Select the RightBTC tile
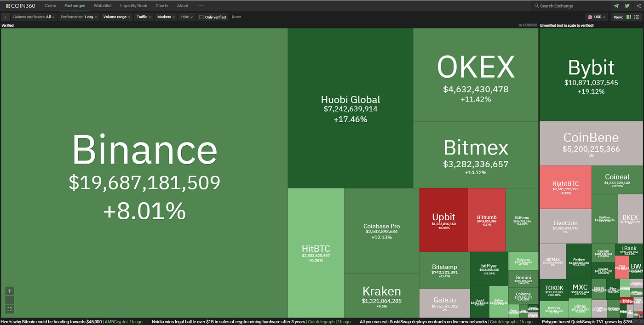The image size is (644, 325). [x=565, y=187]
